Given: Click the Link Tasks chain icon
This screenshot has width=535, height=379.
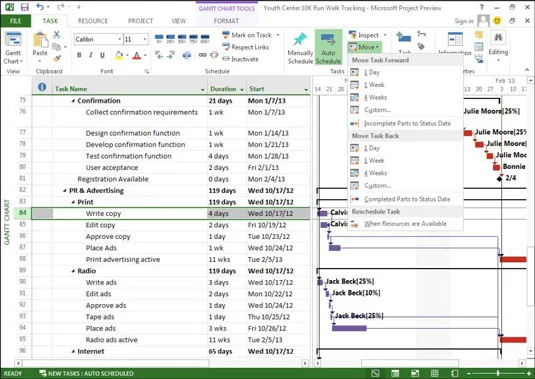Looking at the screenshot, I should 203,55.
